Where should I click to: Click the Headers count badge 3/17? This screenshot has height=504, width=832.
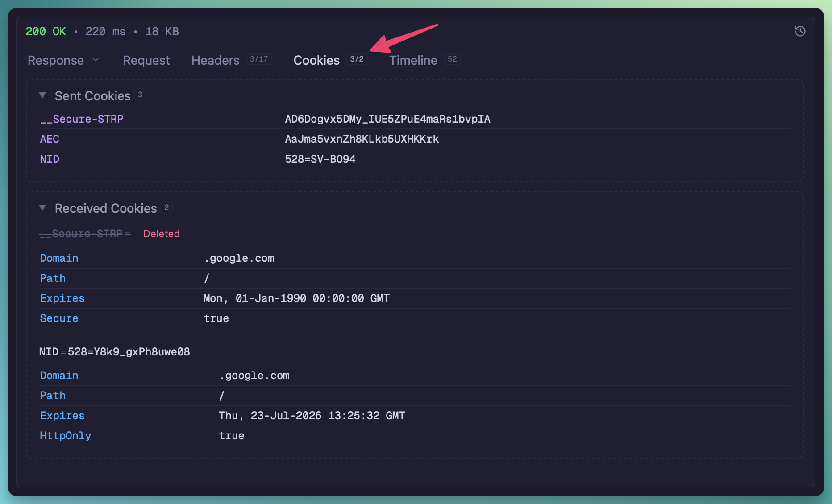[259, 59]
